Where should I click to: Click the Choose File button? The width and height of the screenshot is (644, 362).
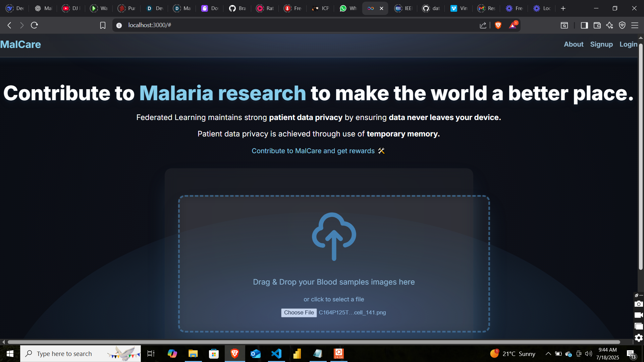(x=299, y=312)
